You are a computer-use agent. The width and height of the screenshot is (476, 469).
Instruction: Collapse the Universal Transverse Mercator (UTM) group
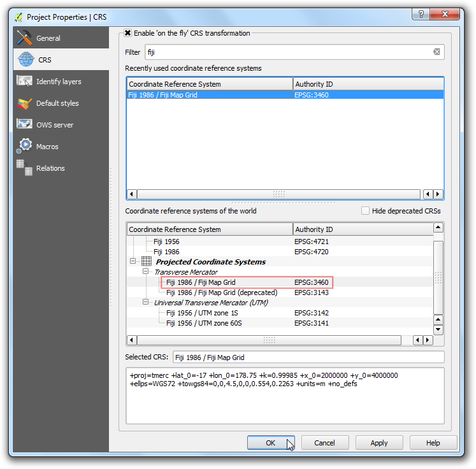click(146, 303)
